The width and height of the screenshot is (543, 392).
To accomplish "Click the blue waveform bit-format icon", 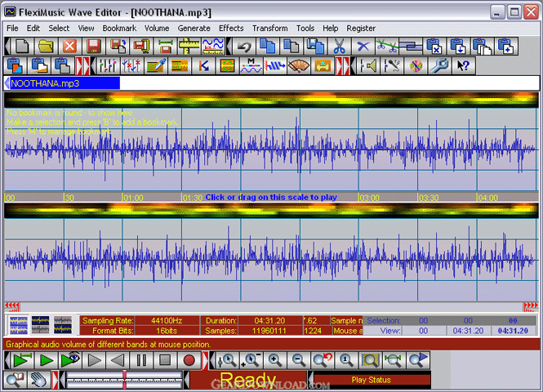I will 212,46.
